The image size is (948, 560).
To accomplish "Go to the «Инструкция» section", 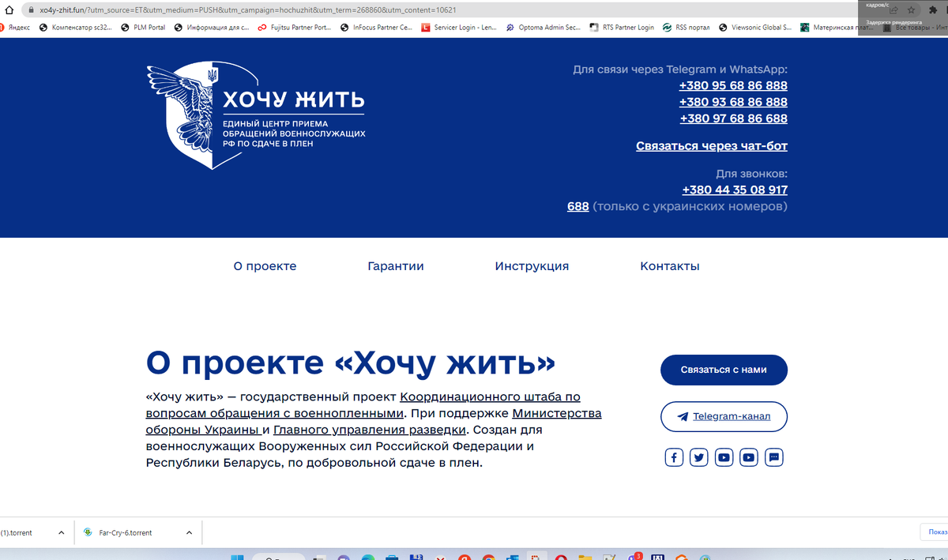I will click(532, 266).
